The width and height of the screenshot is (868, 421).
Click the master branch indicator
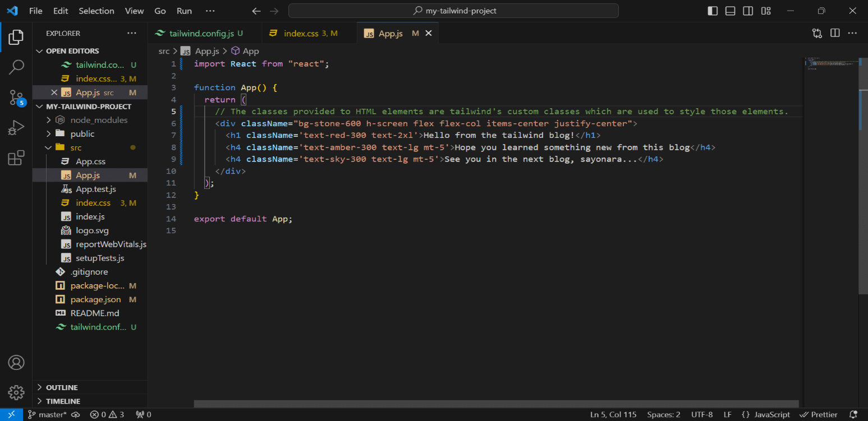click(47, 415)
